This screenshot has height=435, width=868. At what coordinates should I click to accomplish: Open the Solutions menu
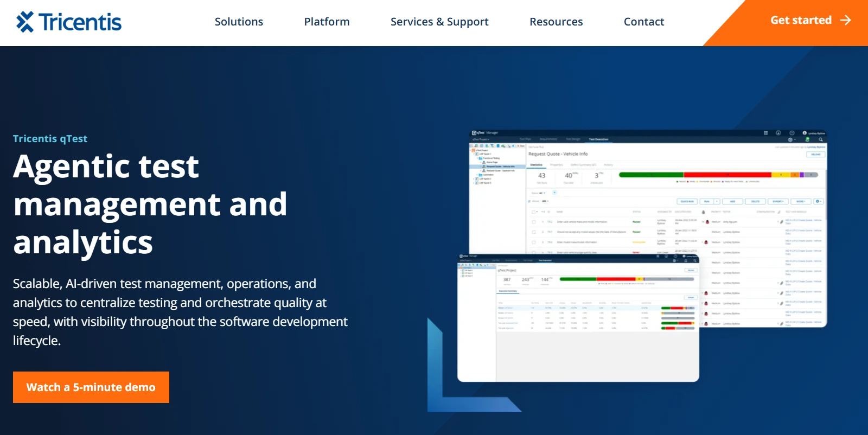(x=239, y=22)
